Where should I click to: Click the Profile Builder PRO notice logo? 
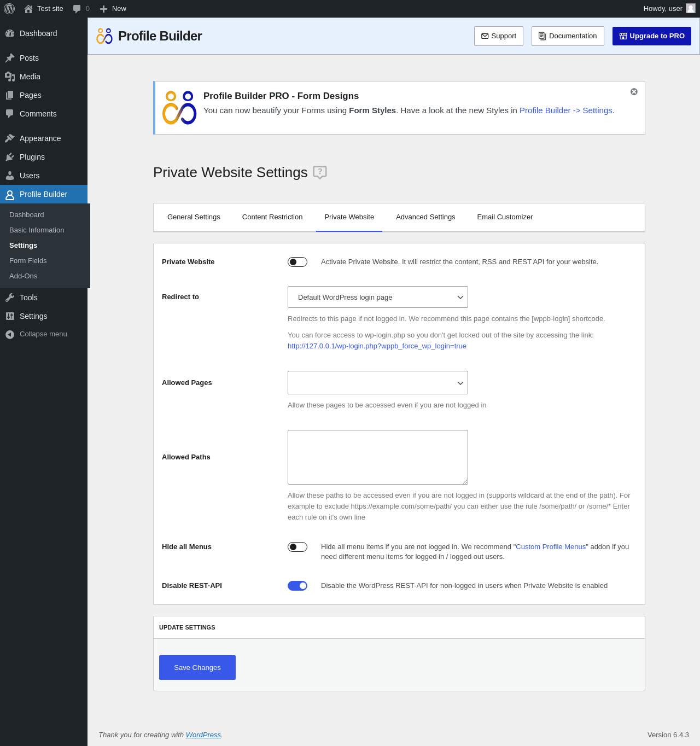(x=179, y=108)
